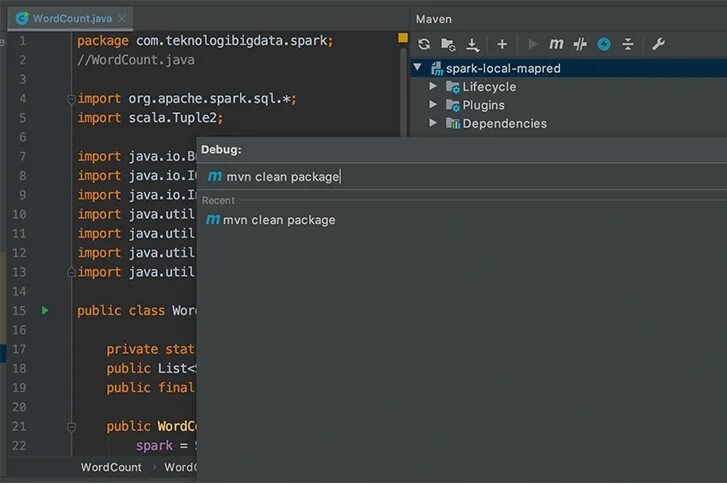Open Maven Settings wrench icon
The width and height of the screenshot is (727, 484).
point(658,44)
